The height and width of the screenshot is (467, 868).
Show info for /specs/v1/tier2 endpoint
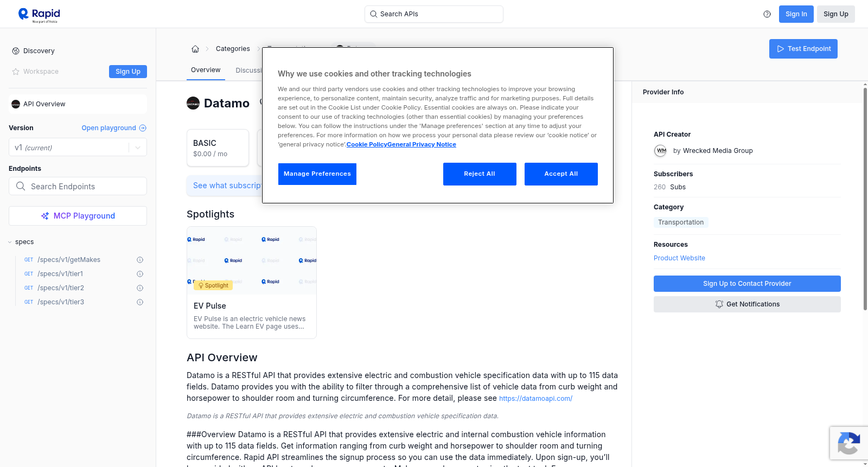tap(140, 288)
